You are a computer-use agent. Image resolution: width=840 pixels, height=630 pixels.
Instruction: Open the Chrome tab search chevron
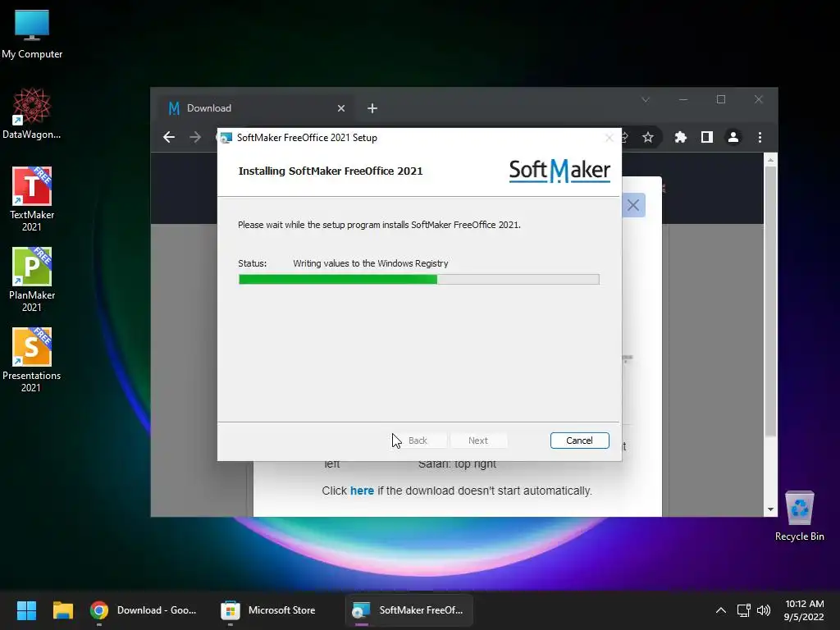646,99
